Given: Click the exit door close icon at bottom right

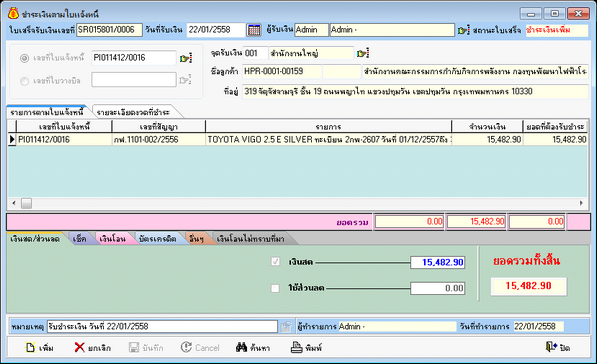Looking at the screenshot, I should coord(551,347).
